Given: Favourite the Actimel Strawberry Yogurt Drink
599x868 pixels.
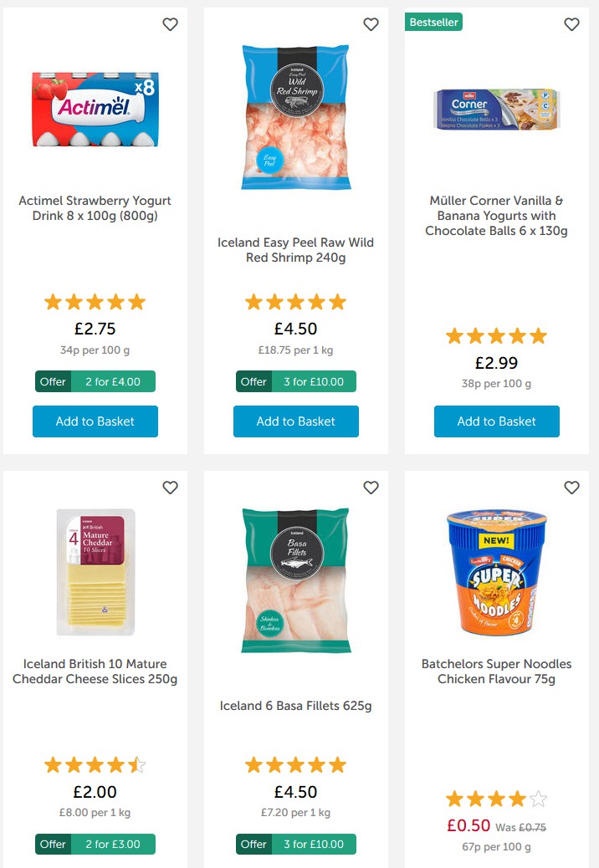Looking at the screenshot, I should [170, 25].
